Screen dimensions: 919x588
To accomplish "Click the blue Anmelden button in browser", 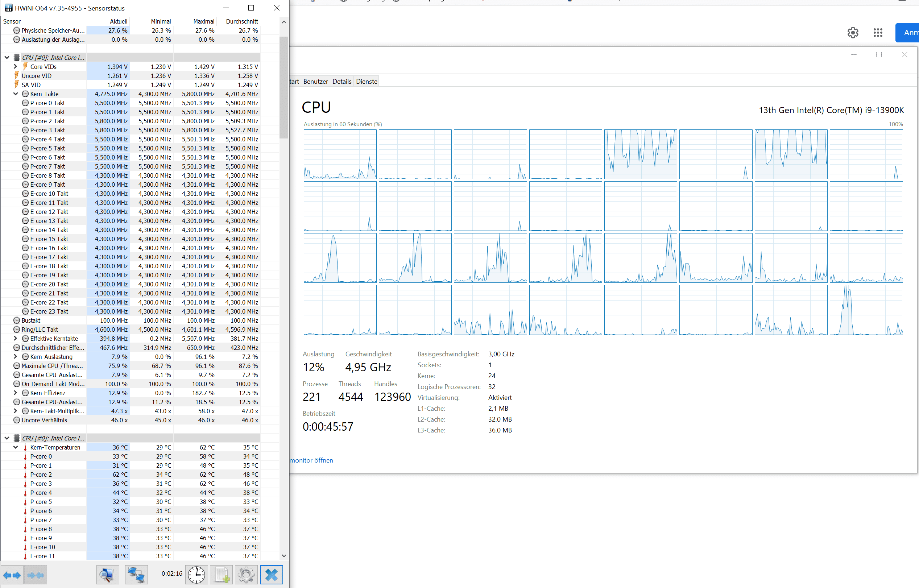I will (907, 33).
